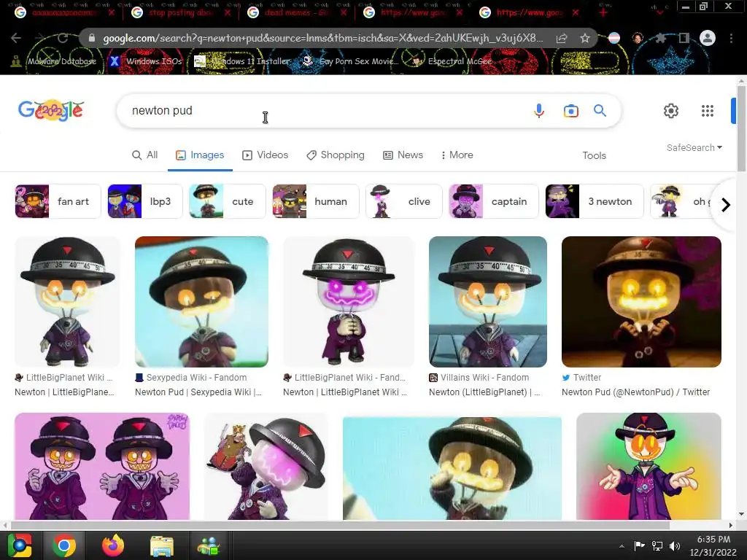
Task: Open the Malware Database bookmark
Action: click(54, 61)
